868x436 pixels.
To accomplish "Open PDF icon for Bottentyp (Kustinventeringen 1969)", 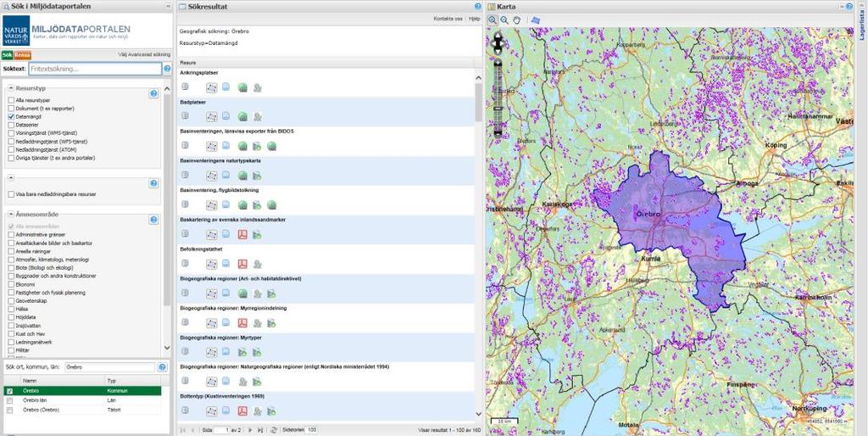I will [x=242, y=411].
